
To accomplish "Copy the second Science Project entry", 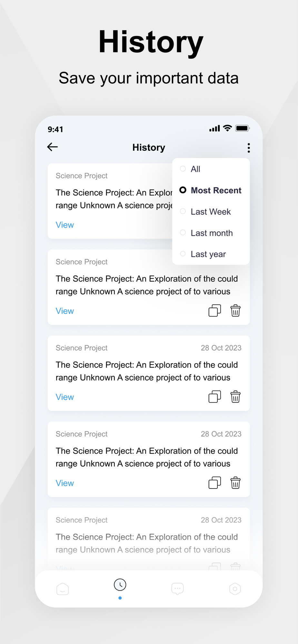I will [214, 311].
